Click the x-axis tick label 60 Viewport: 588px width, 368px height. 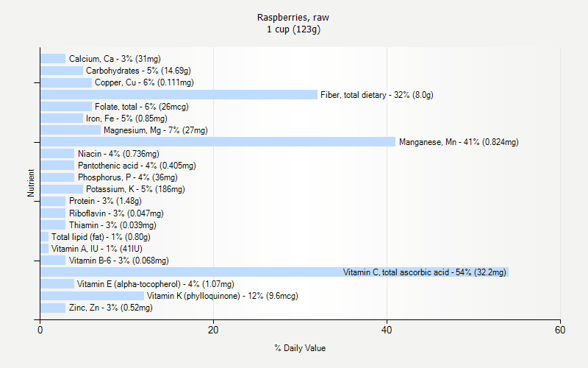pos(560,330)
